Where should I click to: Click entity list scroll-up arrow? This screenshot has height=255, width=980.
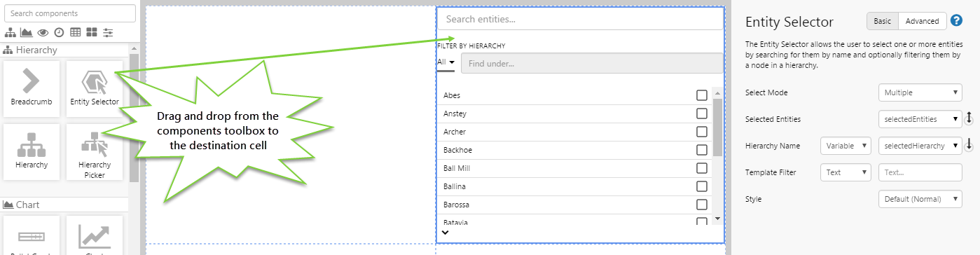click(717, 92)
